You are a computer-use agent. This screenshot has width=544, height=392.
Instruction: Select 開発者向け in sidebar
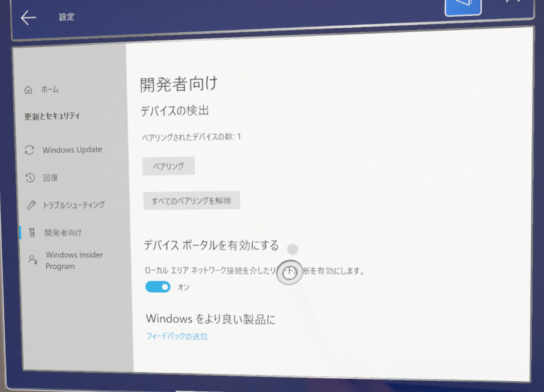click(63, 233)
